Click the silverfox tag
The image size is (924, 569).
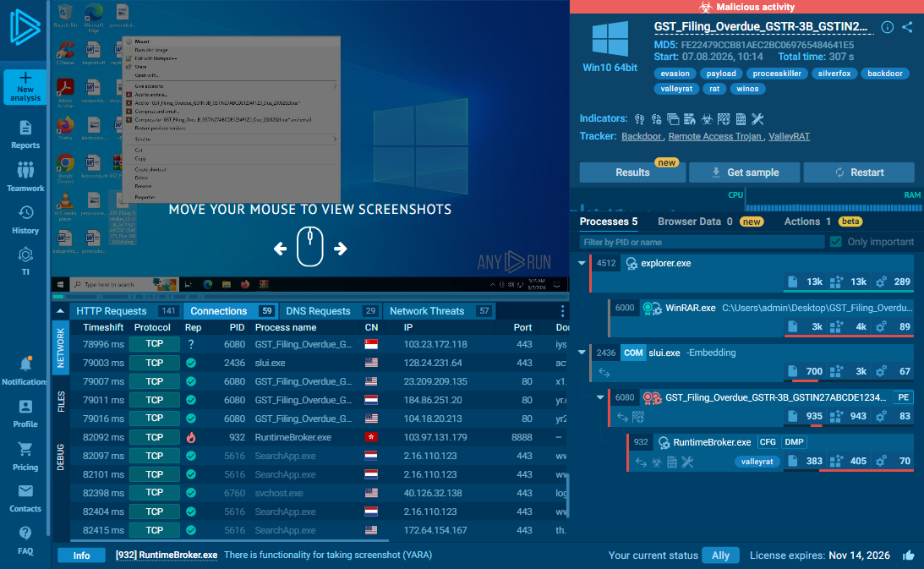coord(834,74)
